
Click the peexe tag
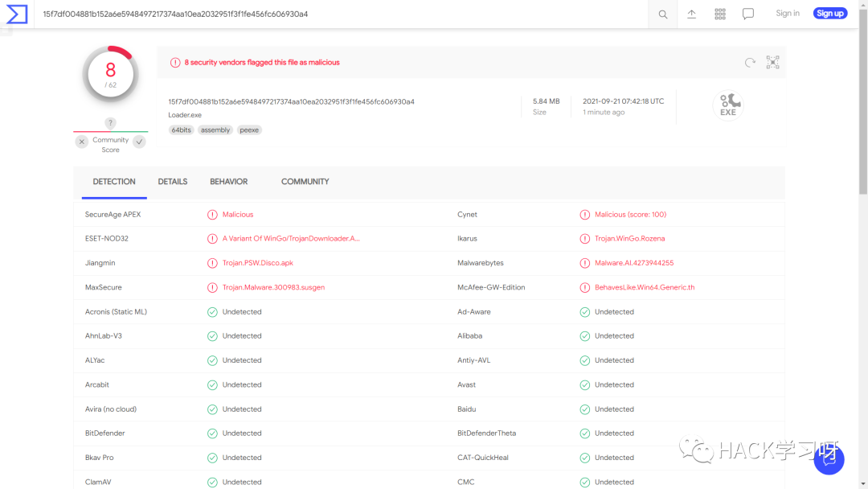click(x=249, y=130)
